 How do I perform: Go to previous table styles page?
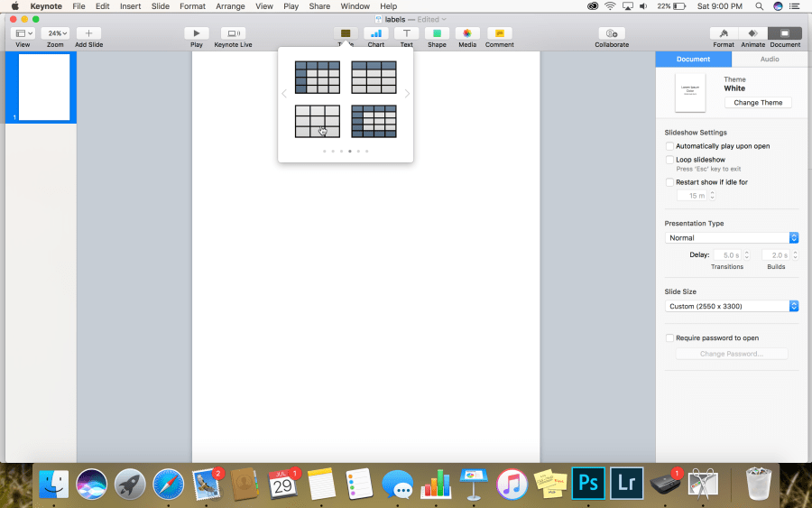pyautogui.click(x=284, y=94)
